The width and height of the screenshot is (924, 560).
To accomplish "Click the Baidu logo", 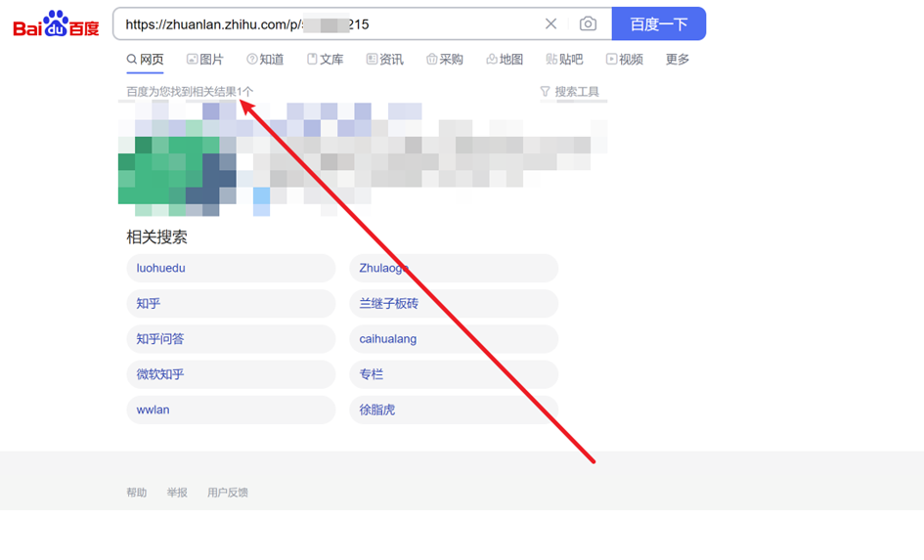I will pos(56,24).
